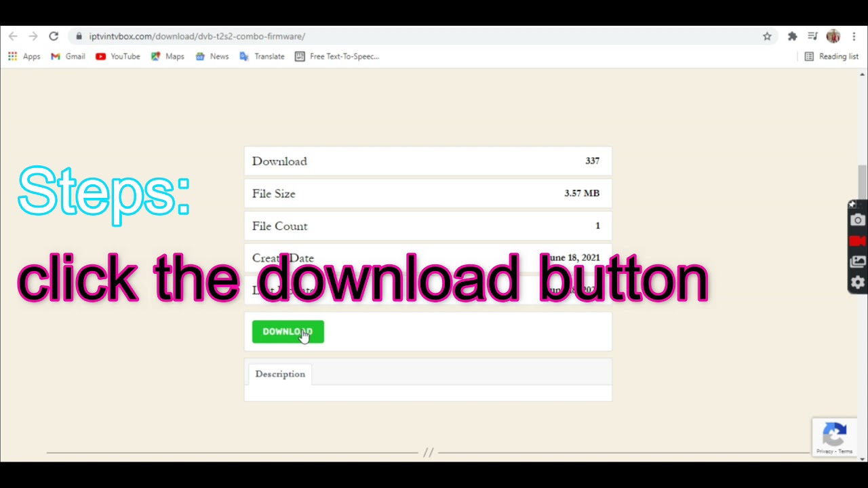Click the pin icon atop the recorder panel
868x488 pixels.
(853, 204)
